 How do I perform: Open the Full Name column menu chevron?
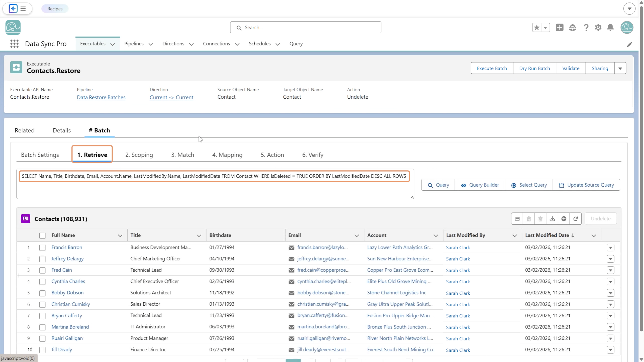coord(120,236)
